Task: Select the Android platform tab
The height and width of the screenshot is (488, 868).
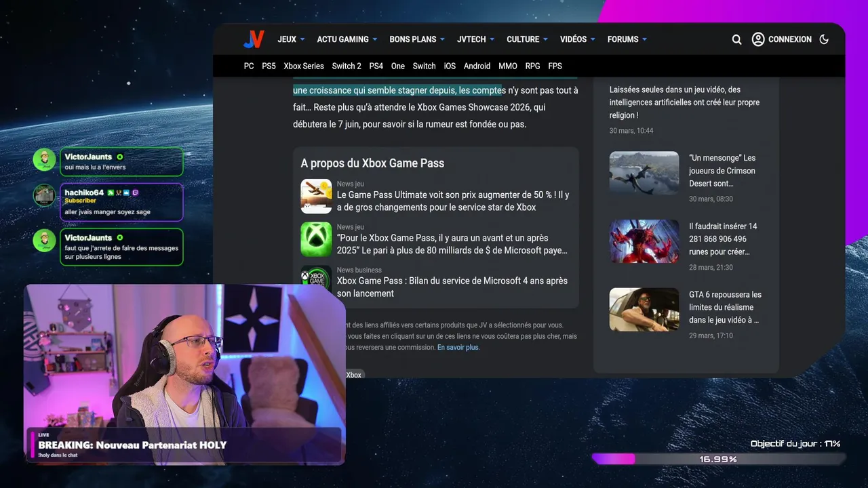Action: click(477, 66)
